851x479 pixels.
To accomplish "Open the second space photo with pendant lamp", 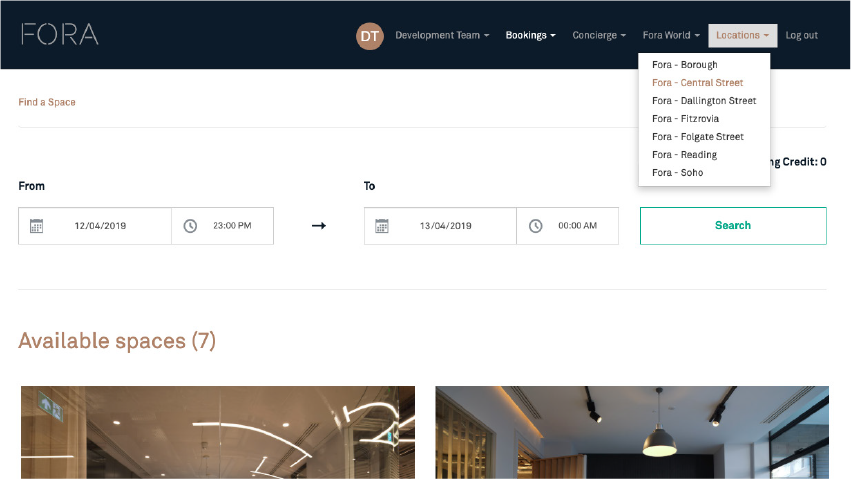I will (x=632, y=432).
